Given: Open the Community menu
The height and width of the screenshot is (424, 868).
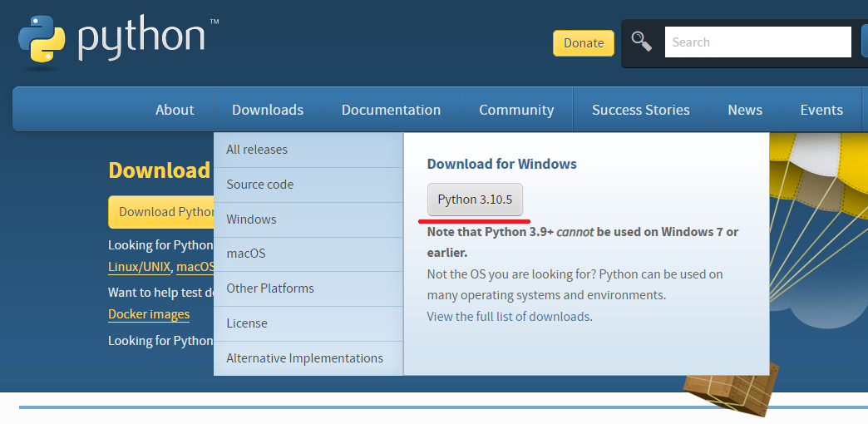Looking at the screenshot, I should pos(516,110).
